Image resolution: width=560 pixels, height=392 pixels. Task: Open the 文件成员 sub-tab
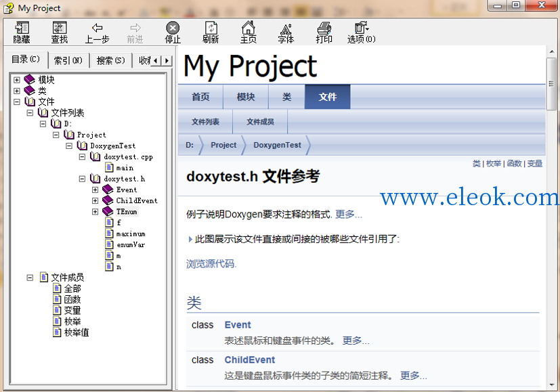[260, 122]
